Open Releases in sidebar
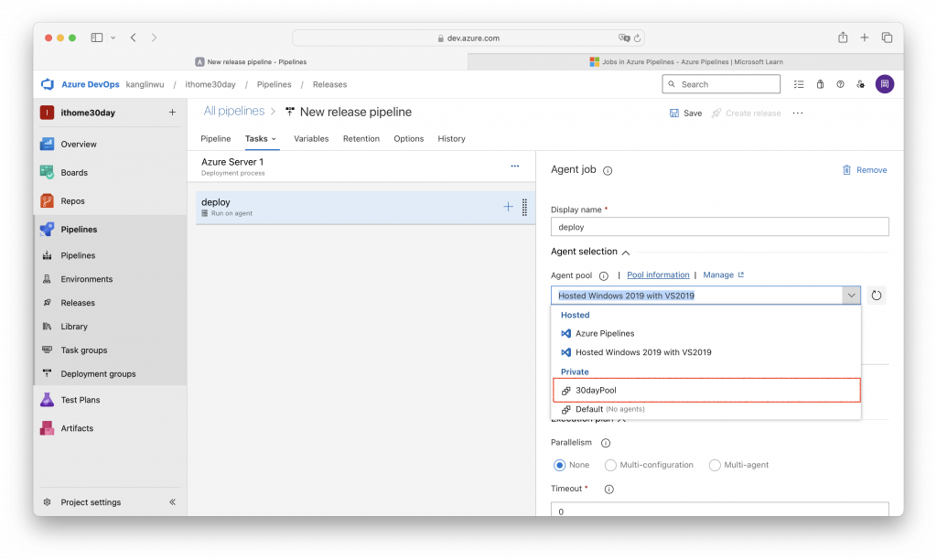Viewport: 937px width, 560px height. pyautogui.click(x=78, y=303)
